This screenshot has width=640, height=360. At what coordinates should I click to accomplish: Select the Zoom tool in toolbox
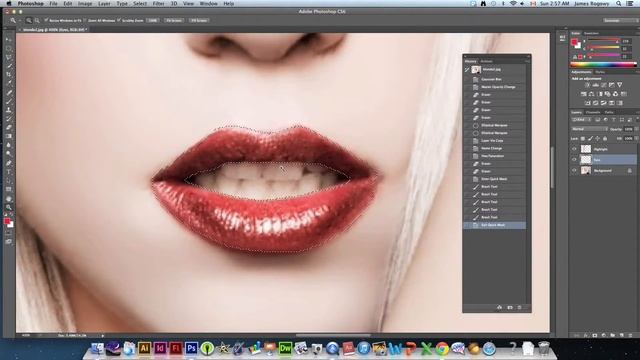tap(9, 207)
